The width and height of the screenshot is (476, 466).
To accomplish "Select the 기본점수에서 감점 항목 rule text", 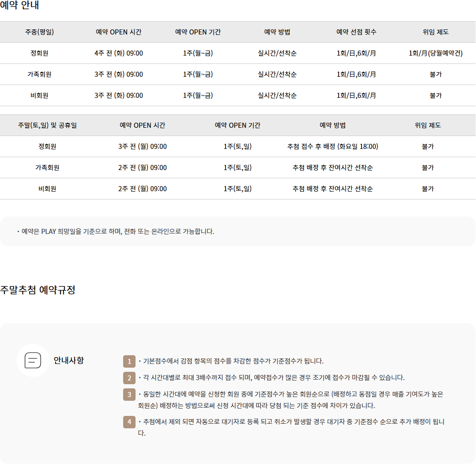I will (234, 361).
